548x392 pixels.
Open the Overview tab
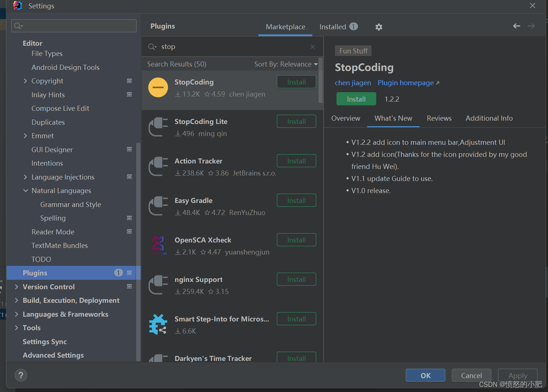pyautogui.click(x=346, y=118)
